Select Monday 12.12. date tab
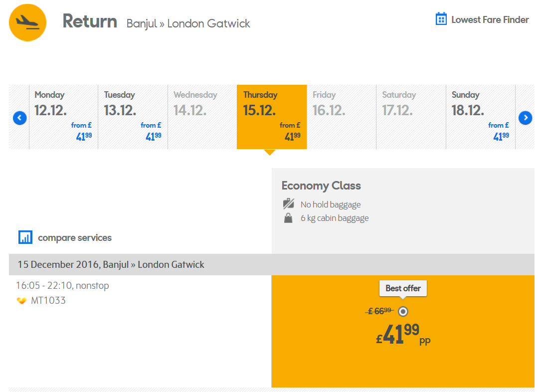Screen dimensions: 538x392 click(63, 117)
